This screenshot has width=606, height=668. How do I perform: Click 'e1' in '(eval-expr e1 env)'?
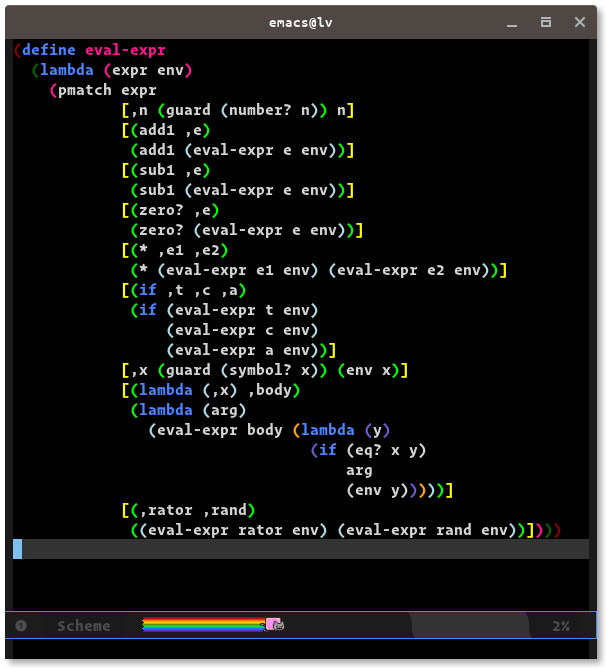(x=265, y=270)
